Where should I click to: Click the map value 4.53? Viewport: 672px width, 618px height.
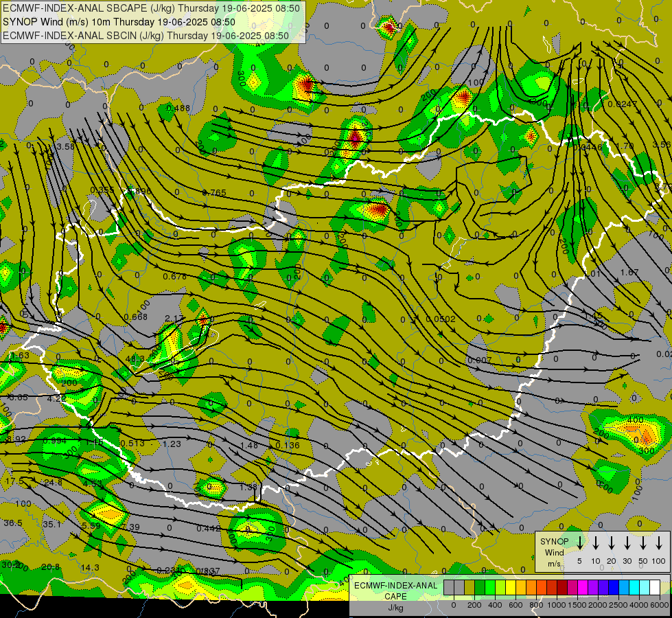click(x=93, y=484)
